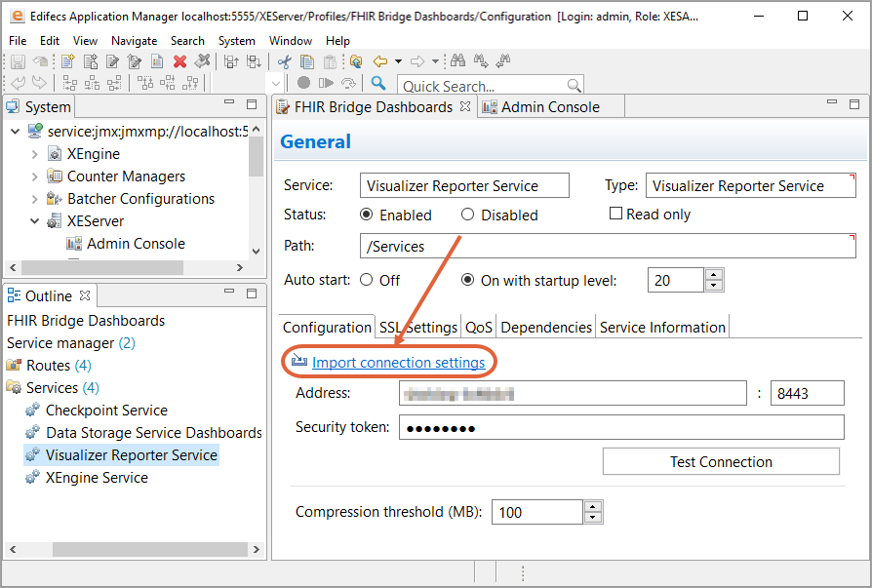Open the Navigate menu
Image resolution: width=872 pixels, height=588 pixels.
(x=134, y=41)
